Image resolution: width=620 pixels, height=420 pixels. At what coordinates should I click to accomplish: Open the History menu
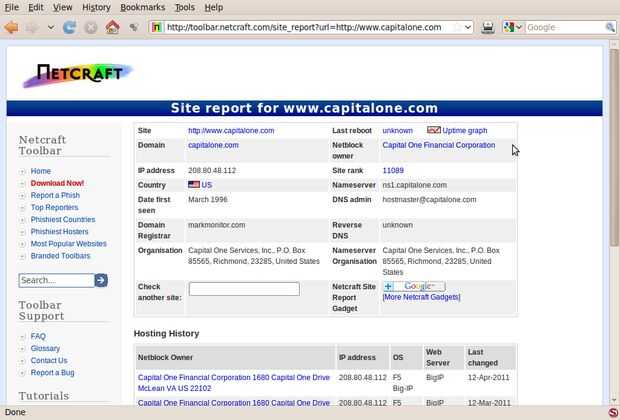point(96,7)
